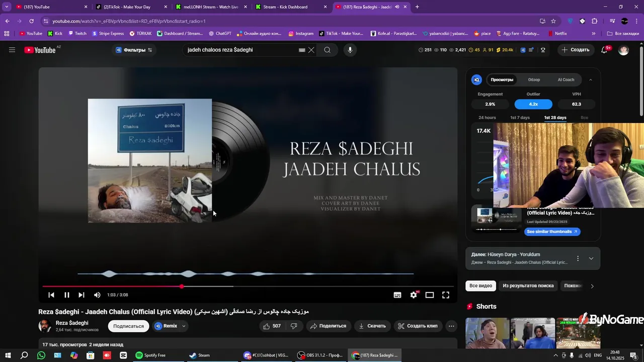Open the account avatar menu

623,50
